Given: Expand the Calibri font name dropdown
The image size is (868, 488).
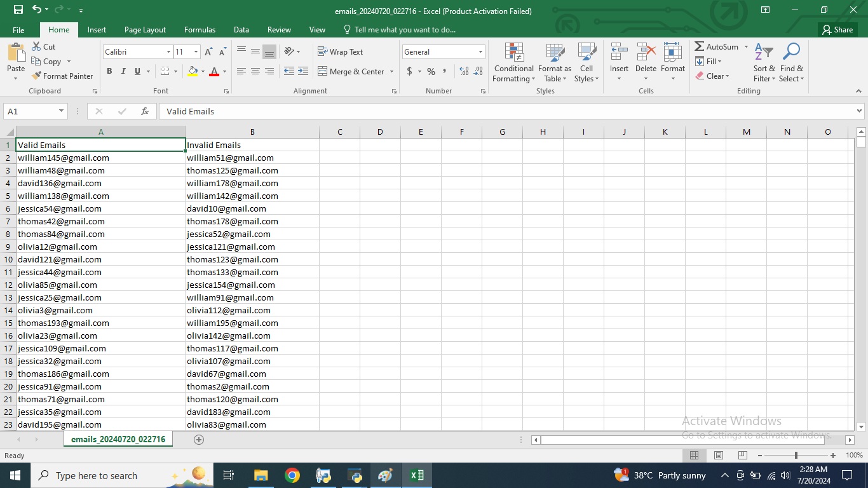Looking at the screenshot, I should coord(168,52).
